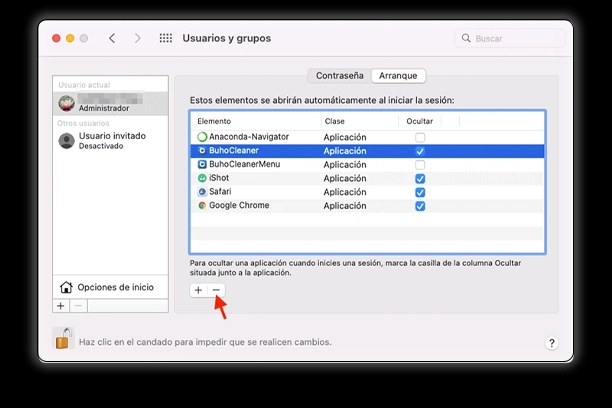This screenshot has width=612, height=408.
Task: Go forward with the right chevron
Action: [137, 38]
